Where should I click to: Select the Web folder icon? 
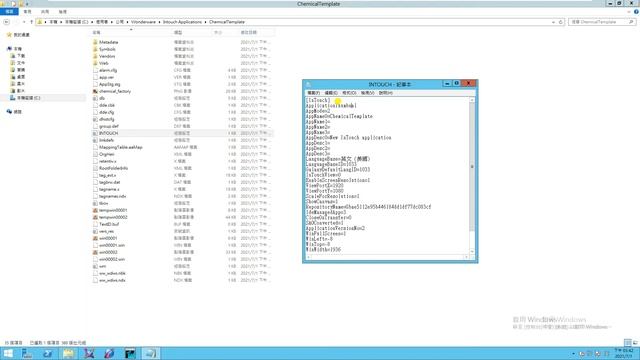coord(95,63)
